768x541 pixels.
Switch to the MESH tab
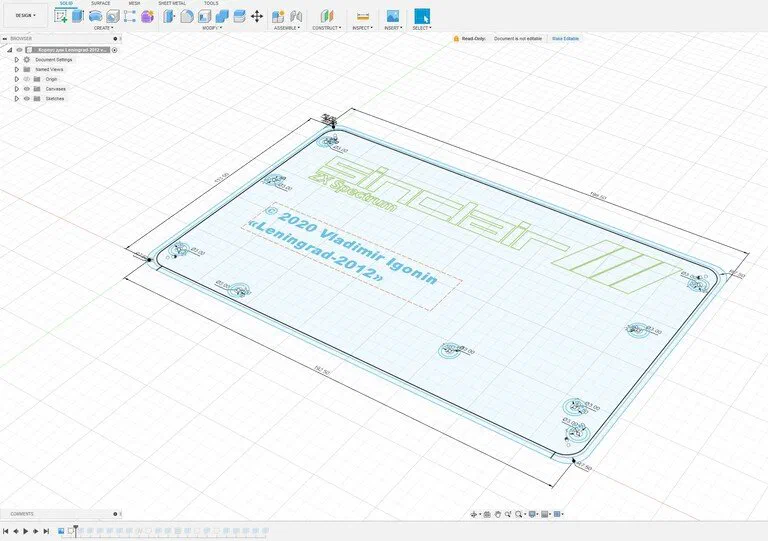(134, 3)
